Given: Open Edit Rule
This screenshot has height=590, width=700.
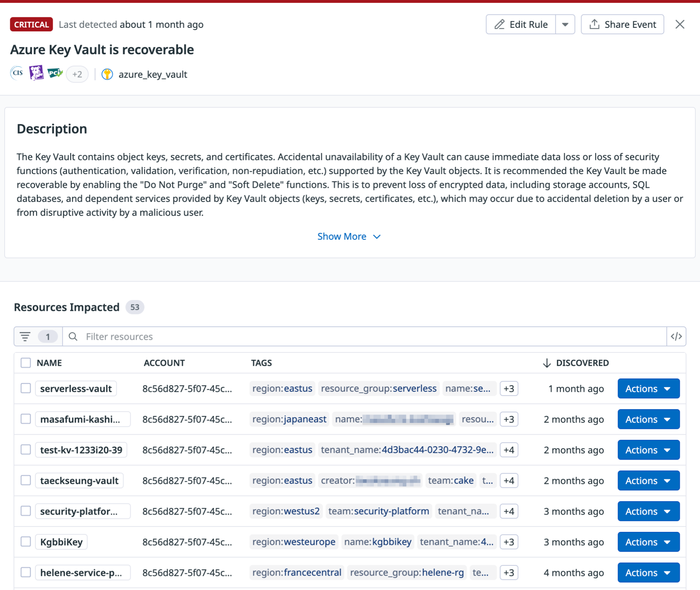Looking at the screenshot, I should pyautogui.click(x=521, y=24).
